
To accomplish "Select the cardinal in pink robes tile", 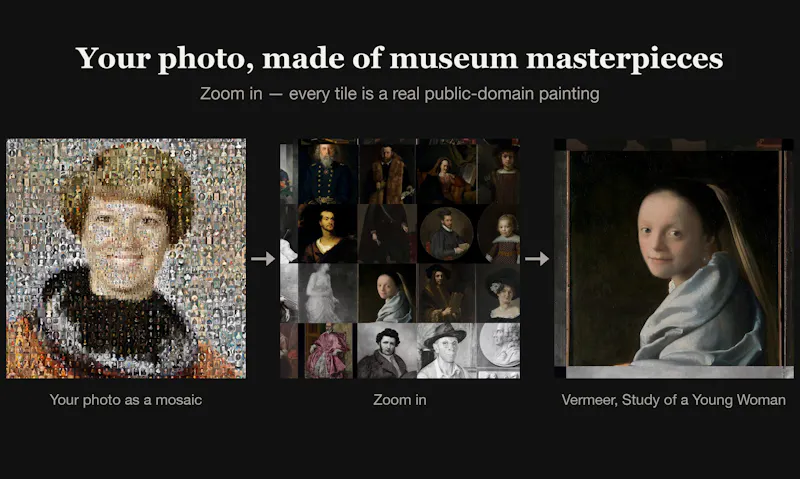I will coord(329,351).
